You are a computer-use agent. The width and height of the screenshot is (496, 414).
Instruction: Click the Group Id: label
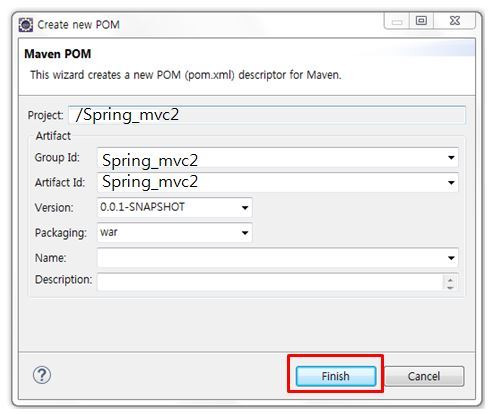coord(57,157)
